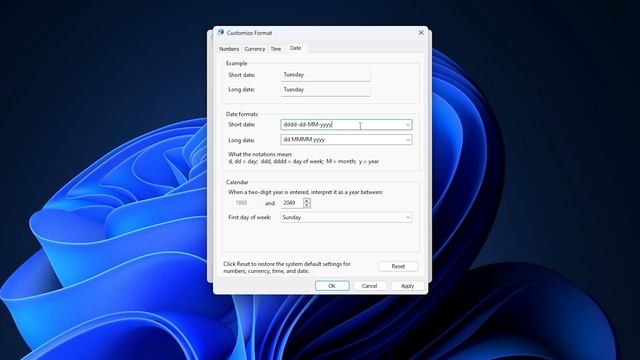
Task: Switch to the Numbers tab
Action: pos(229,49)
